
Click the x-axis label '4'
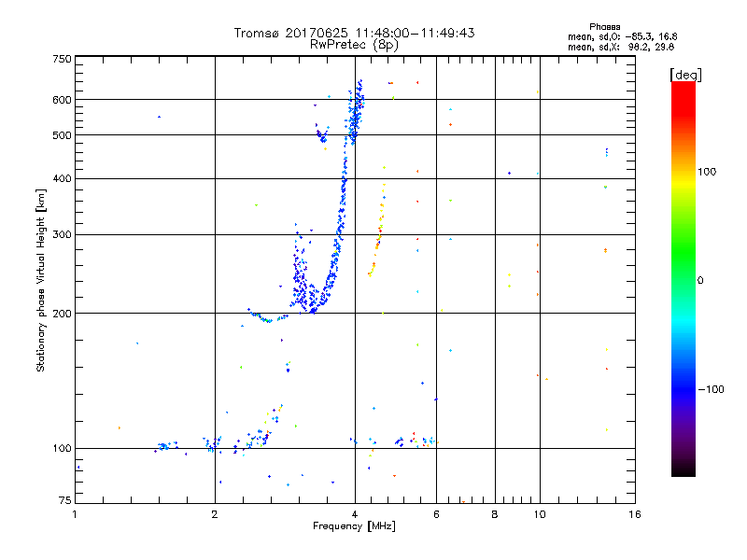click(x=355, y=514)
